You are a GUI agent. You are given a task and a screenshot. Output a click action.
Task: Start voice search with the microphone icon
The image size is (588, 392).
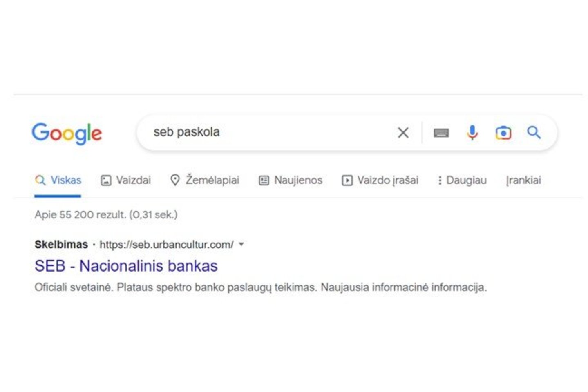pos(472,133)
